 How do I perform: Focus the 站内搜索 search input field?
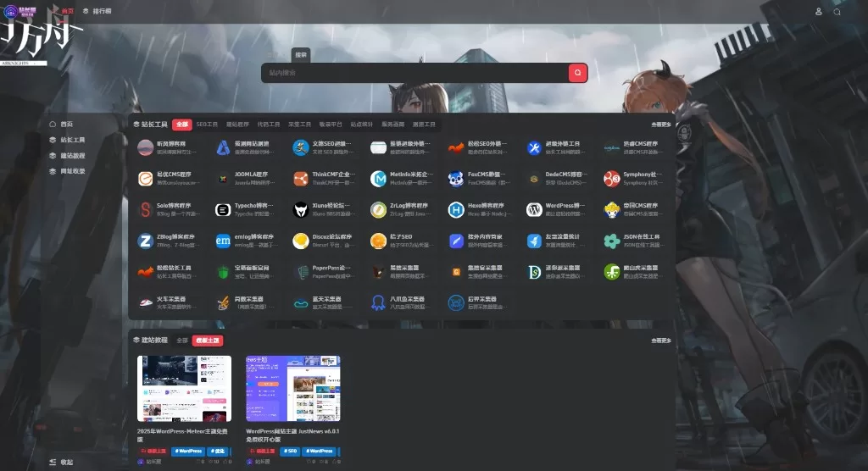coord(415,73)
